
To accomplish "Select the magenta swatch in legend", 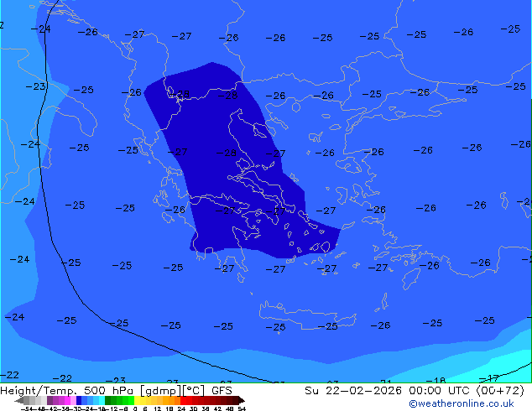I will coord(67,400).
